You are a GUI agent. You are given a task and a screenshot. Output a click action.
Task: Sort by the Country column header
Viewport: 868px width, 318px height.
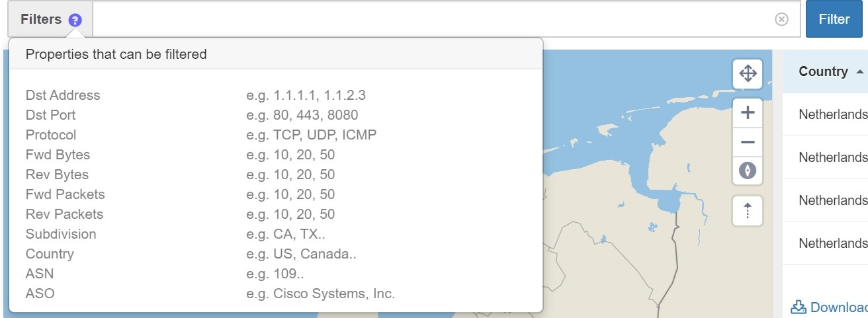pos(823,71)
